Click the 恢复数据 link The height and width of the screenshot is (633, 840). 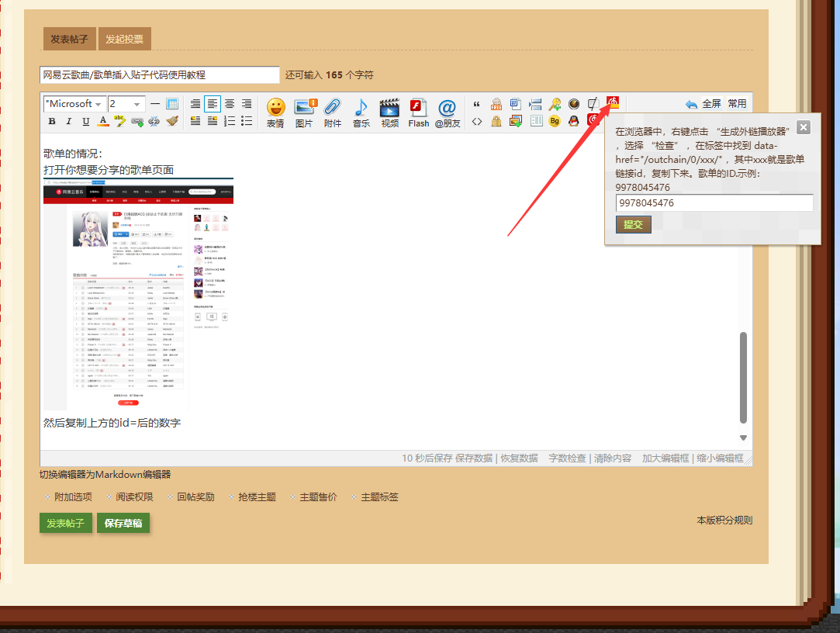click(519, 458)
